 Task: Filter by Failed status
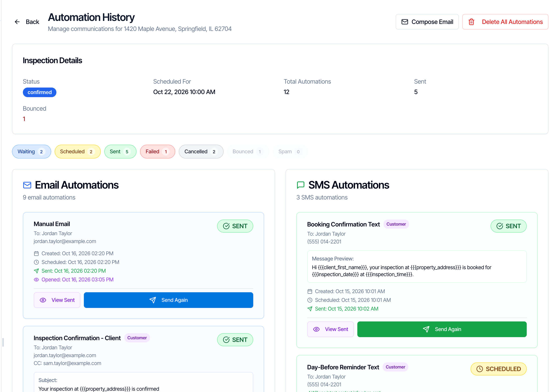point(158,152)
